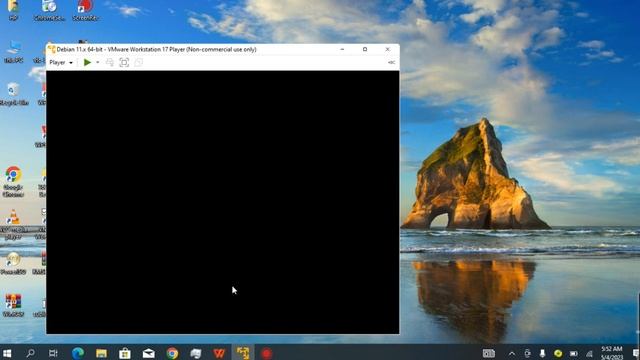Select the VLC media player desktop shortcut
Viewport: 640px width, 360px height.
(13, 224)
